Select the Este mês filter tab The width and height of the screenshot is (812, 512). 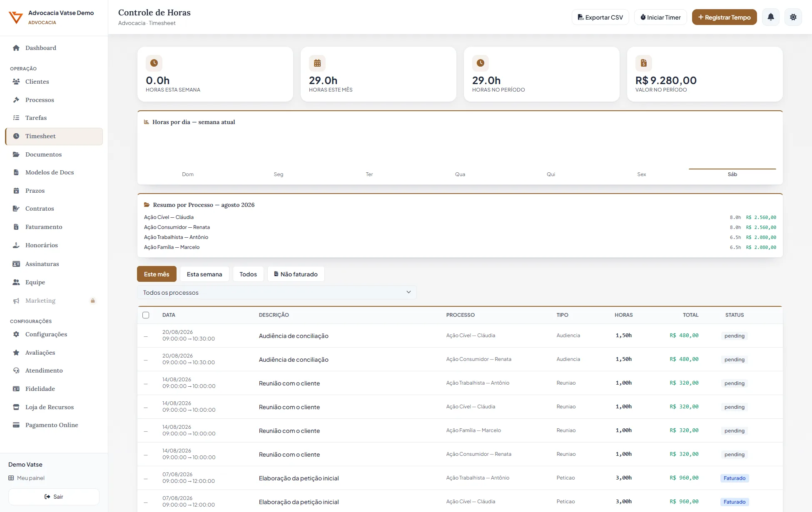tap(157, 274)
